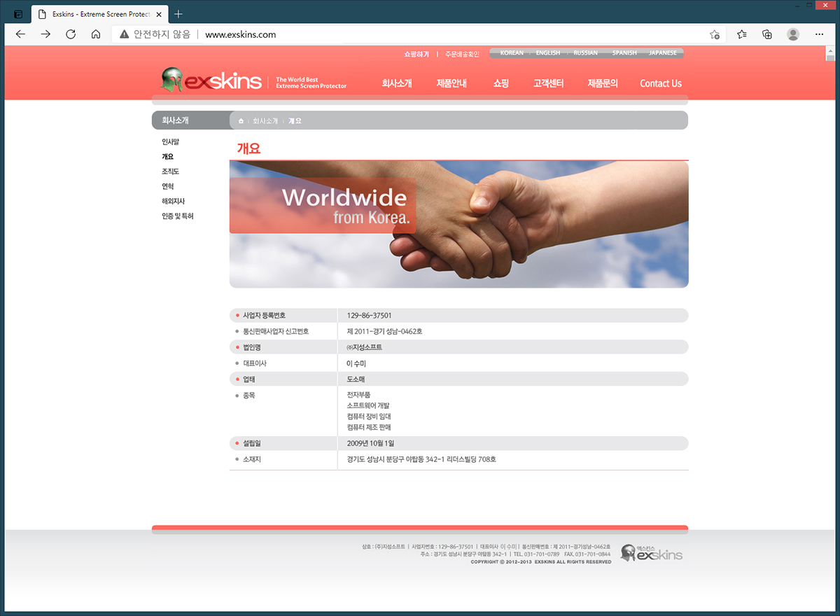Image resolution: width=840 pixels, height=616 pixels.
Task: Open a new browser tab
Action: point(178,14)
